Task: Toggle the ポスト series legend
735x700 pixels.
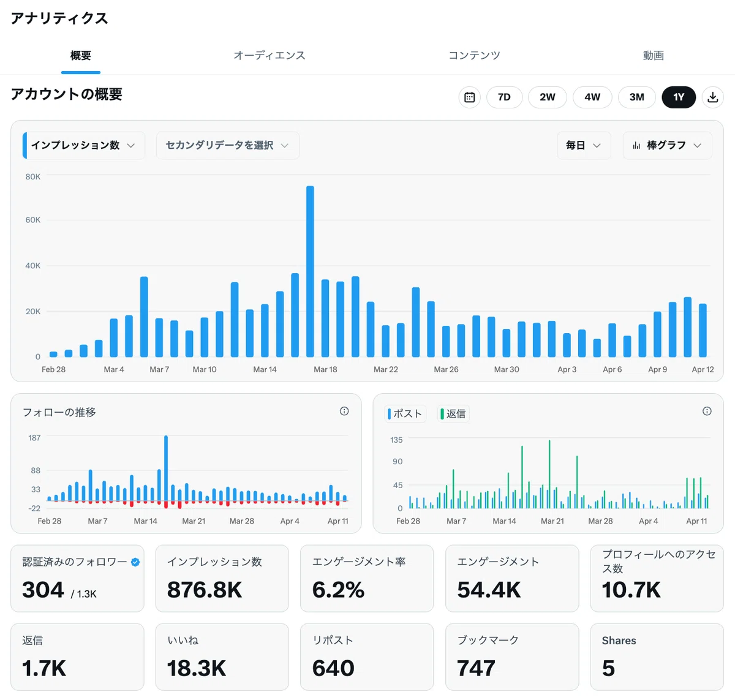Action: coord(405,414)
